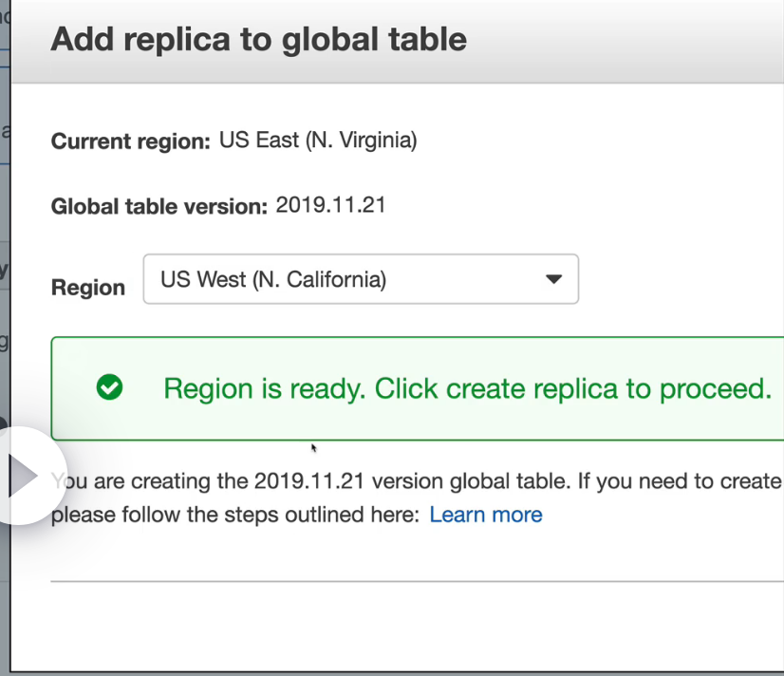The height and width of the screenshot is (676, 784).
Task: Open the Learn more link
Action: coord(486,515)
